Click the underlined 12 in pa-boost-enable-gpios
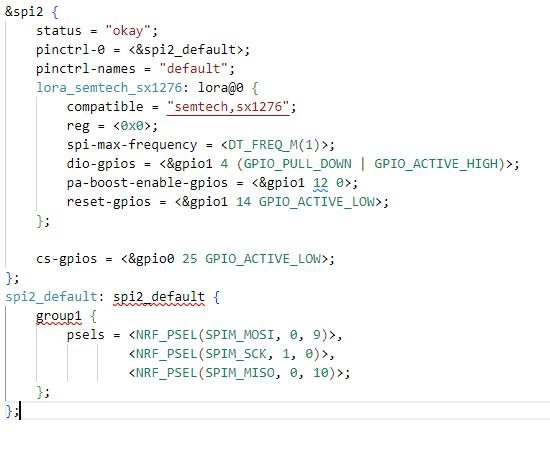The height and width of the screenshot is (473, 550). click(321, 182)
